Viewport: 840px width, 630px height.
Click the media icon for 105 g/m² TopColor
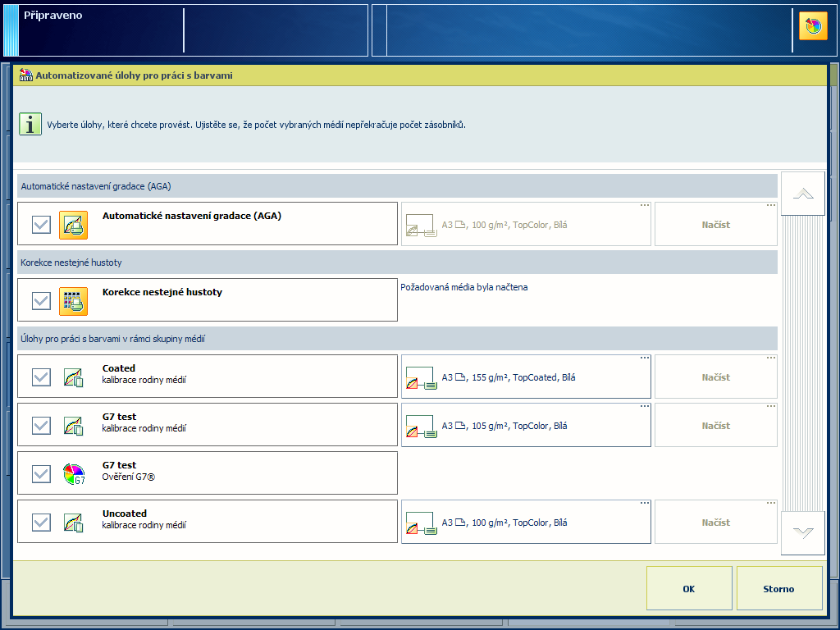[x=422, y=427]
